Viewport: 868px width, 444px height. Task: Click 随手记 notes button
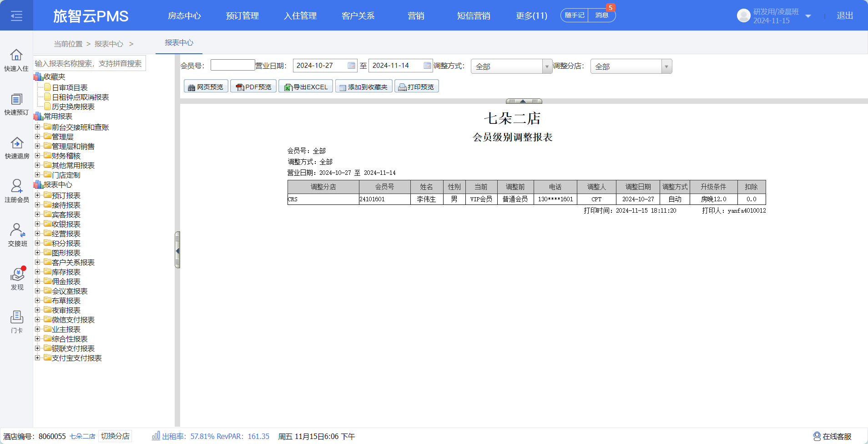pyautogui.click(x=575, y=15)
